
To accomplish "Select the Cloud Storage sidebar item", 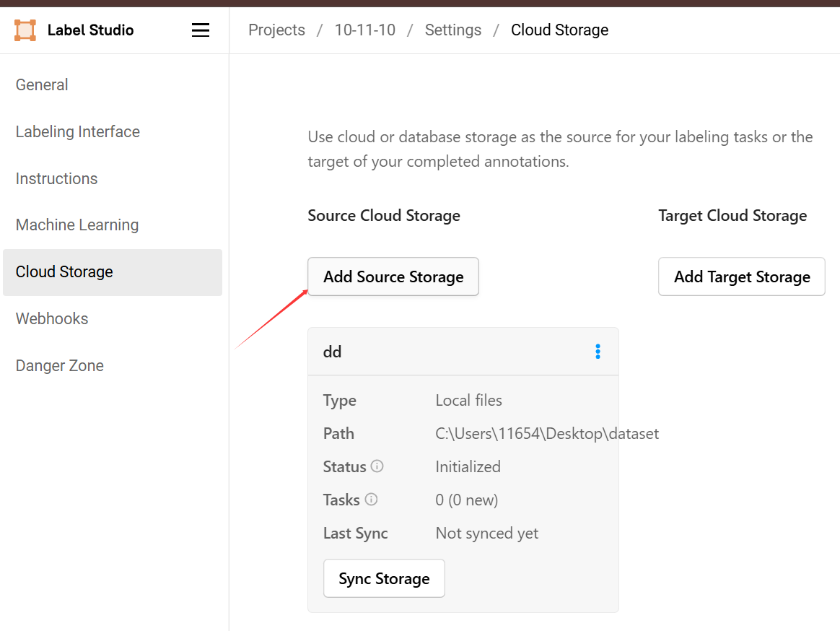I will point(113,272).
